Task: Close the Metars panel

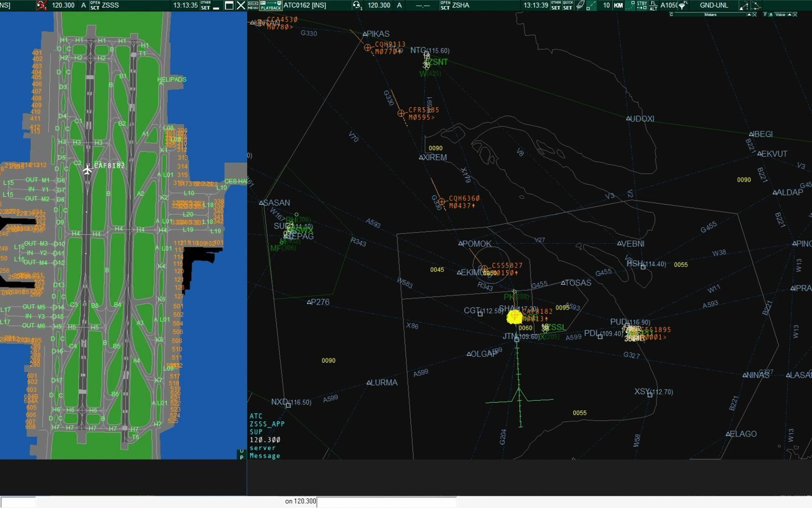Action: pyautogui.click(x=755, y=15)
